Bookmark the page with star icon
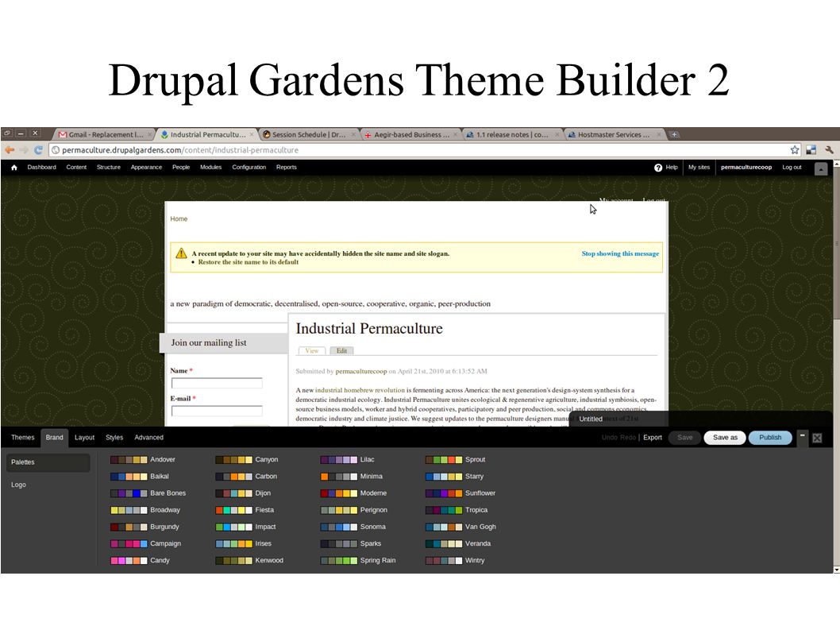 pos(795,150)
